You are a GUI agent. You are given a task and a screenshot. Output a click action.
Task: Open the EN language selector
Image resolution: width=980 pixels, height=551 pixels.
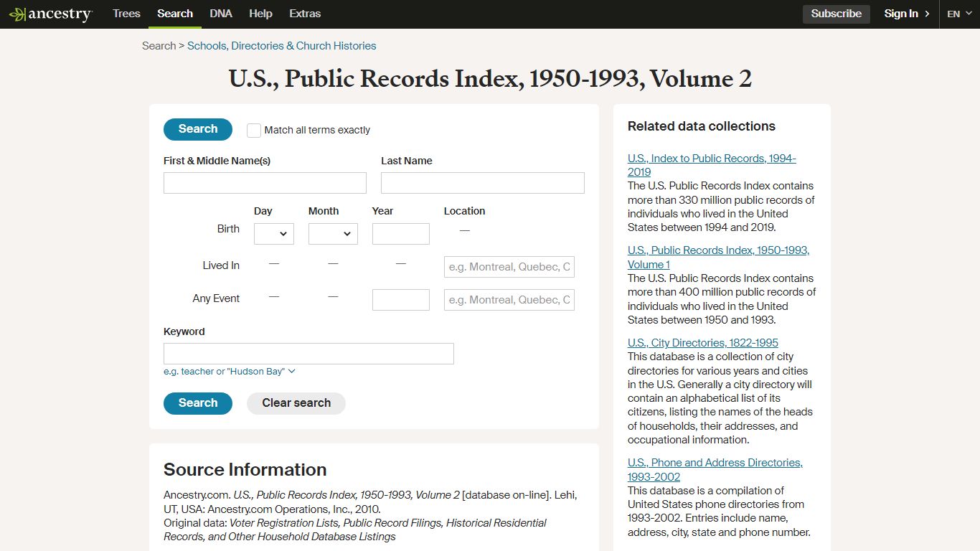(x=959, y=14)
